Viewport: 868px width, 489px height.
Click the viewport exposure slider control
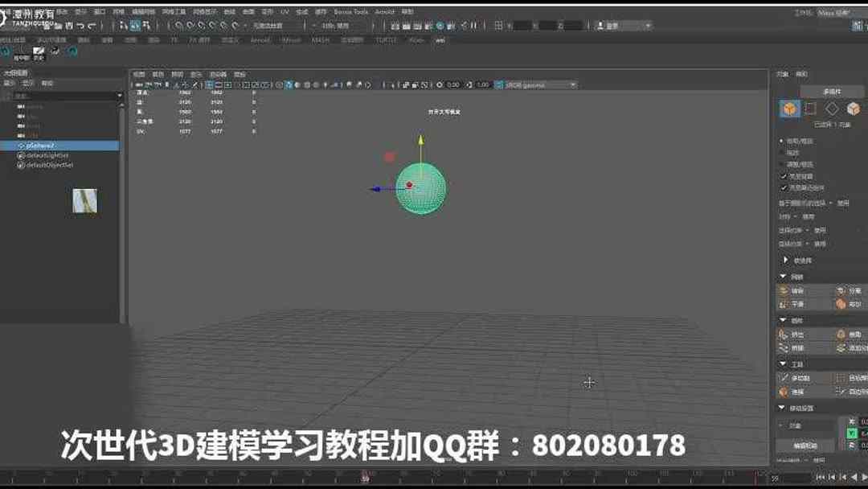coord(440,84)
